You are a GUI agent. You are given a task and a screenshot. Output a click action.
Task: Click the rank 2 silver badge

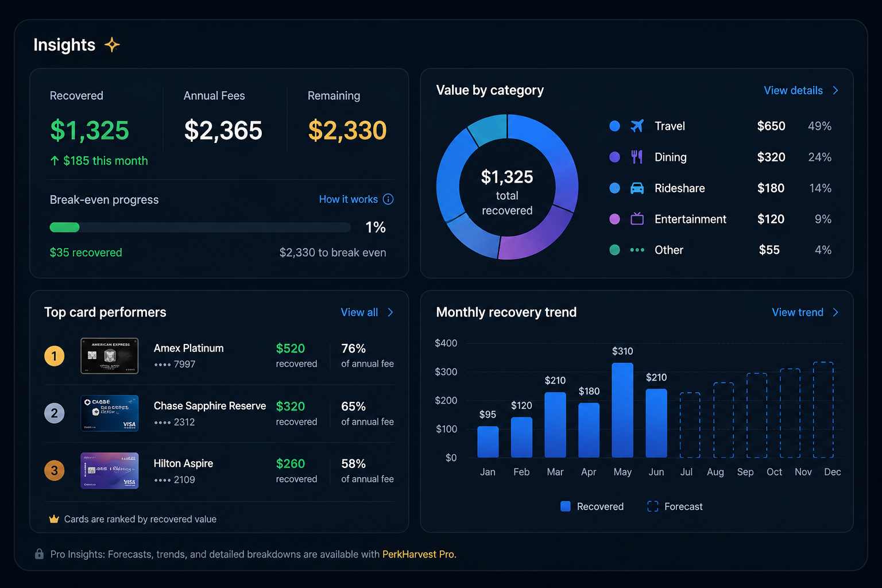click(x=55, y=413)
